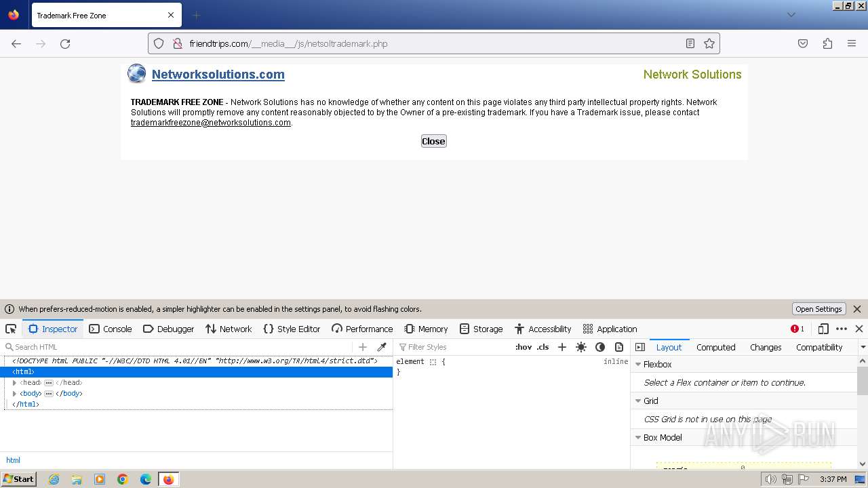Click the create new node plus icon
868x488 pixels.
tap(363, 347)
